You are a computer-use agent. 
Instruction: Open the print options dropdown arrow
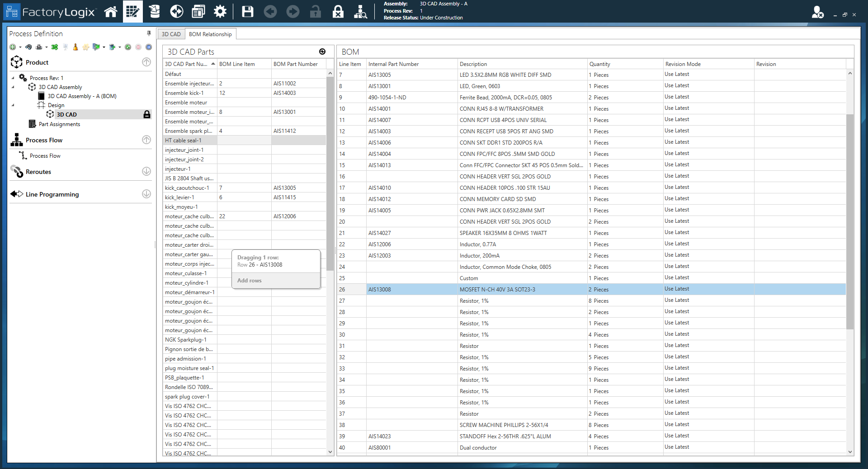[x=46, y=47]
